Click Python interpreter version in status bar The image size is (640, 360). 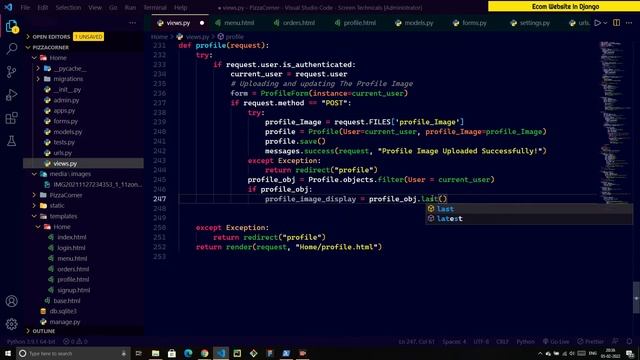[x=31, y=341]
